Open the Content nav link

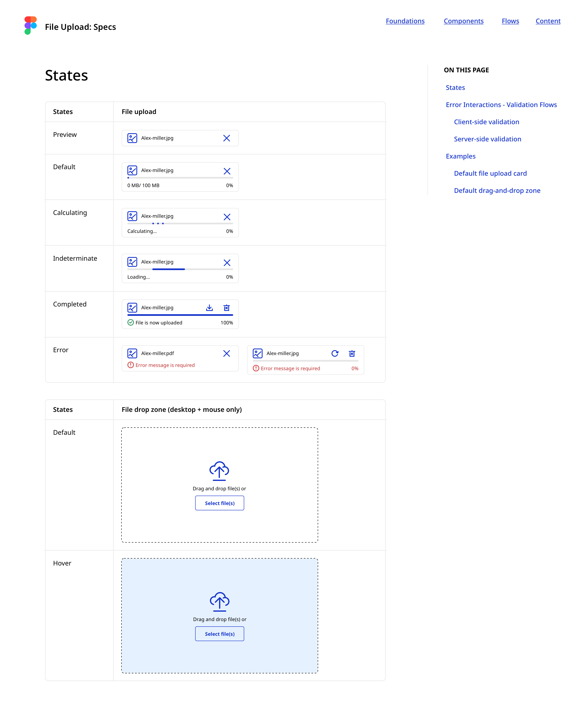547,21
